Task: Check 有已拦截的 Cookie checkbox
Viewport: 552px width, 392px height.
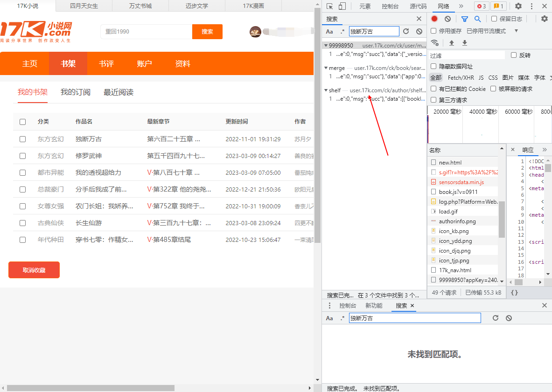Action: 434,89
